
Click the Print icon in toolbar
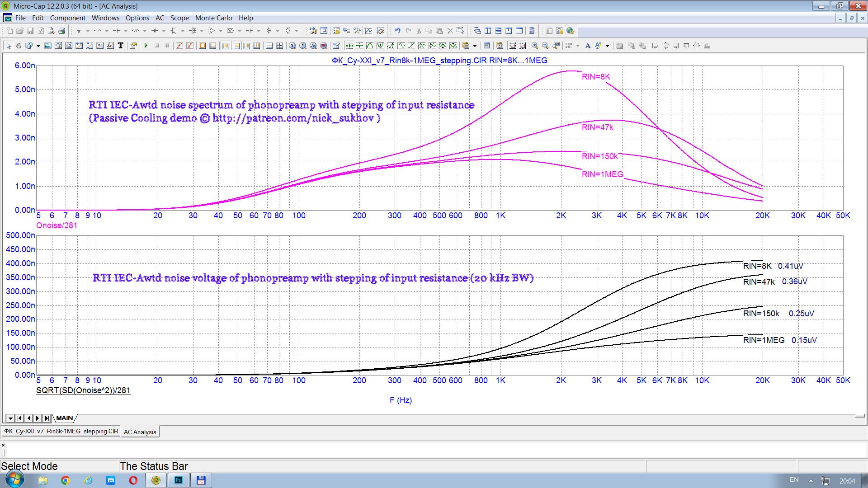[62, 31]
